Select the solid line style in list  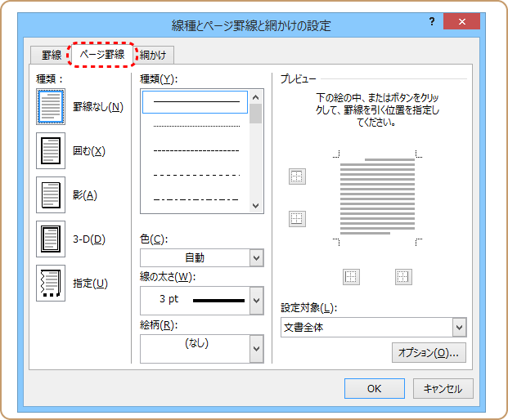pos(195,102)
